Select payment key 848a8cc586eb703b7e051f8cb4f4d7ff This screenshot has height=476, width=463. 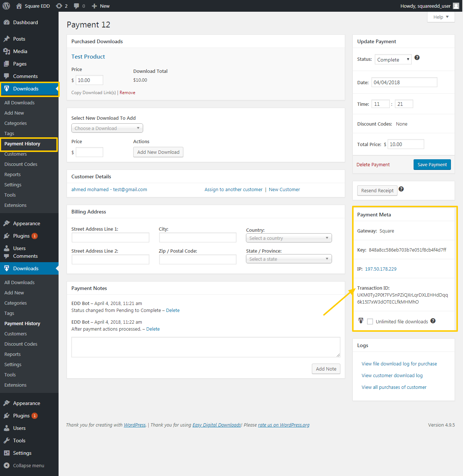(407, 250)
